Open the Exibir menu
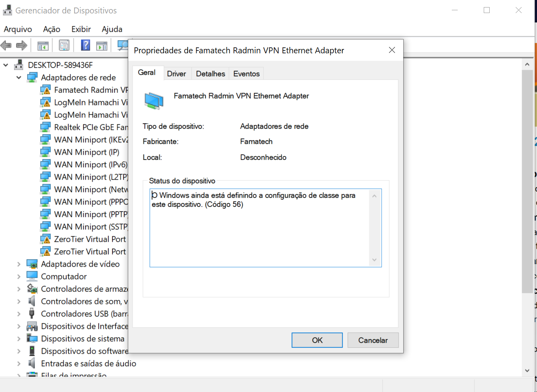This screenshot has height=392, width=537. coord(81,29)
